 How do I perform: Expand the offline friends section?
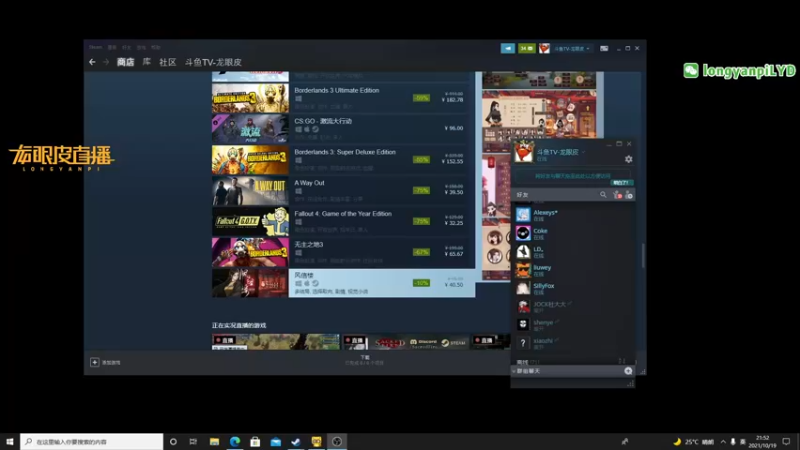528,362
